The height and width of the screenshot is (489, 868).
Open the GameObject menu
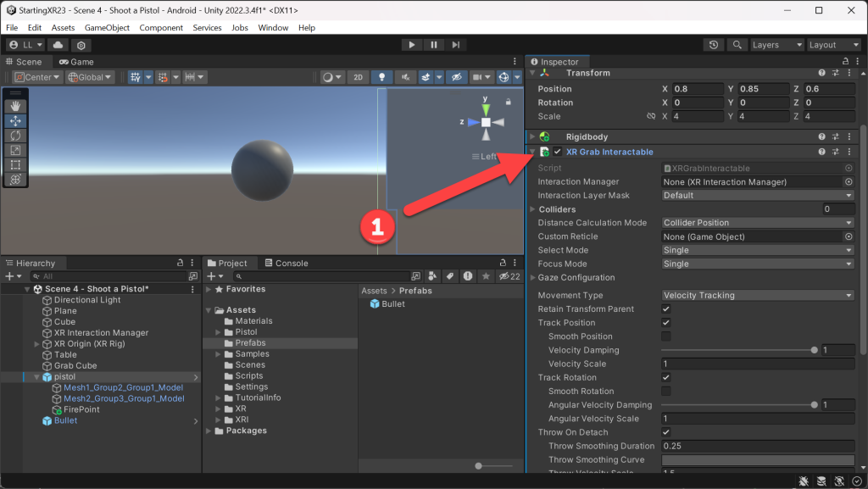107,28
